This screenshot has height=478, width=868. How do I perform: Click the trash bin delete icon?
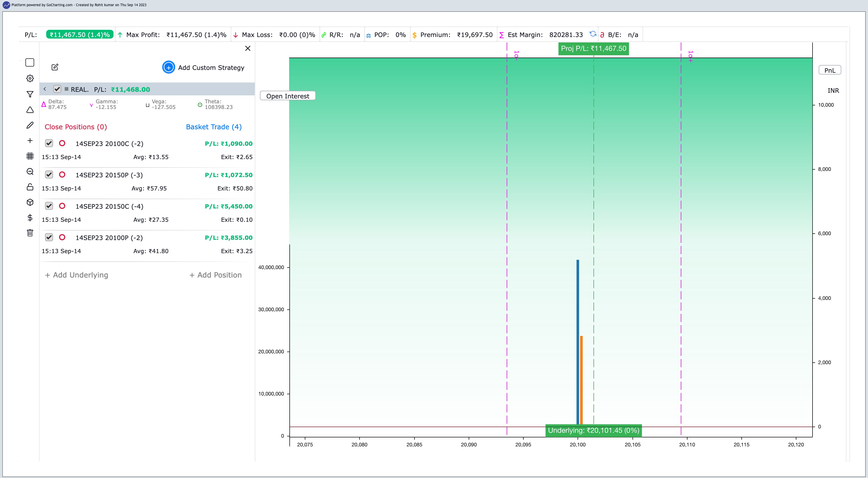[30, 233]
